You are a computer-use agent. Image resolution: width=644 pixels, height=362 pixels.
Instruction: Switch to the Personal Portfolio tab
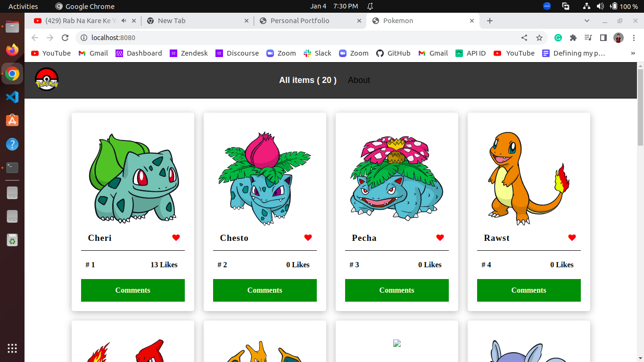point(310,21)
